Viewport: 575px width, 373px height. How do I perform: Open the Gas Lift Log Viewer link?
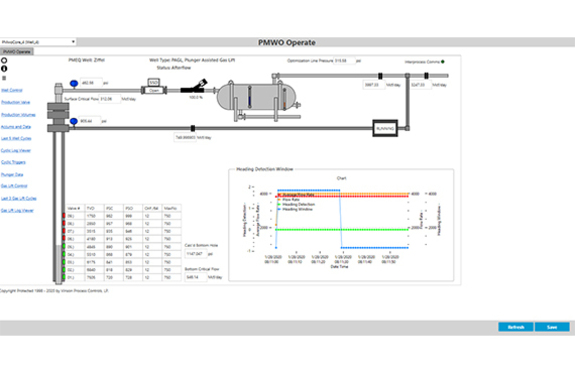[x=17, y=211]
